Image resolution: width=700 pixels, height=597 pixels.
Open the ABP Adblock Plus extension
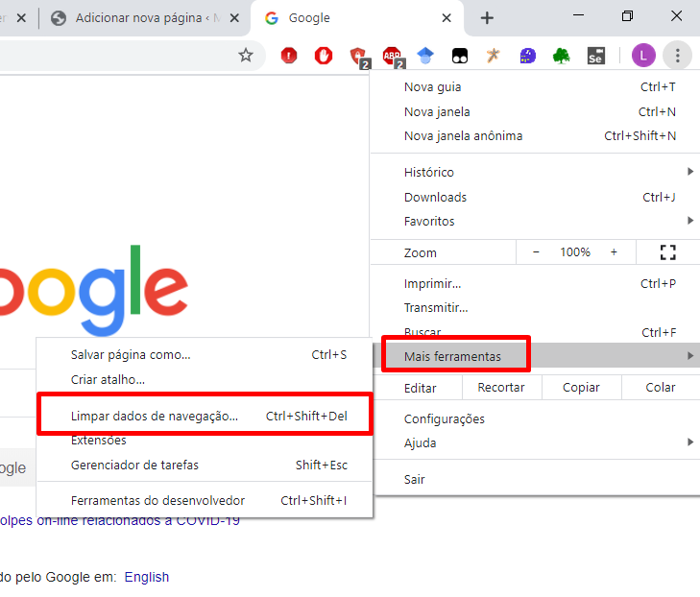tap(394, 58)
